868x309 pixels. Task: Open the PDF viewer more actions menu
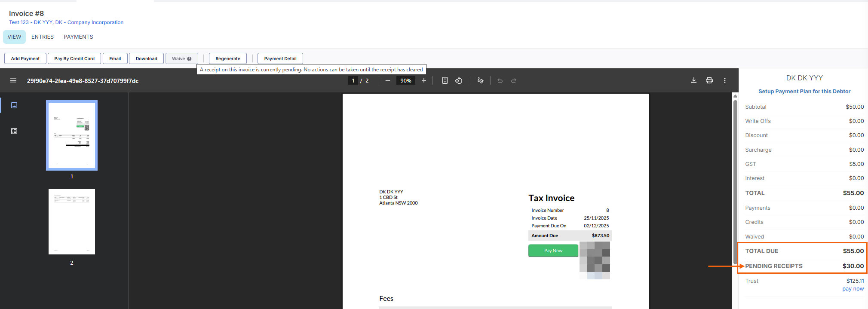pyautogui.click(x=725, y=81)
